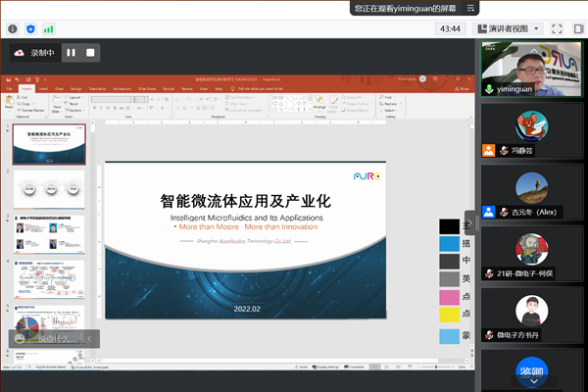The image size is (588, 392).
Task: Select slide 4 thumbnail
Action: 49,277
